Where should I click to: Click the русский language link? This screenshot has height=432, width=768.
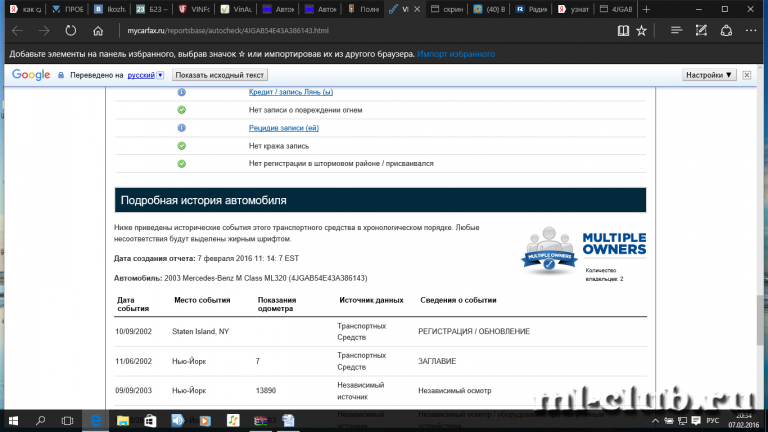(x=141, y=75)
